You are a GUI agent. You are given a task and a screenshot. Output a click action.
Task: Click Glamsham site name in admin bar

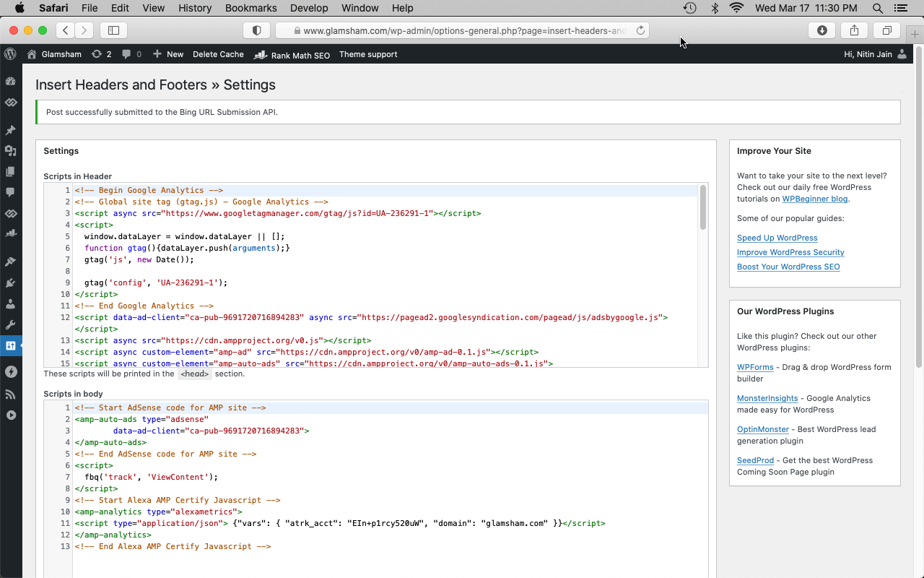pyautogui.click(x=54, y=54)
